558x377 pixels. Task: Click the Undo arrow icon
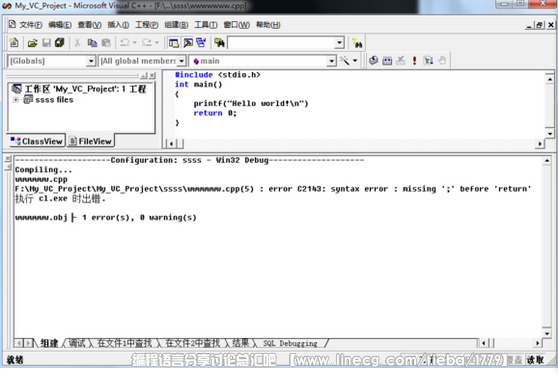(x=125, y=43)
